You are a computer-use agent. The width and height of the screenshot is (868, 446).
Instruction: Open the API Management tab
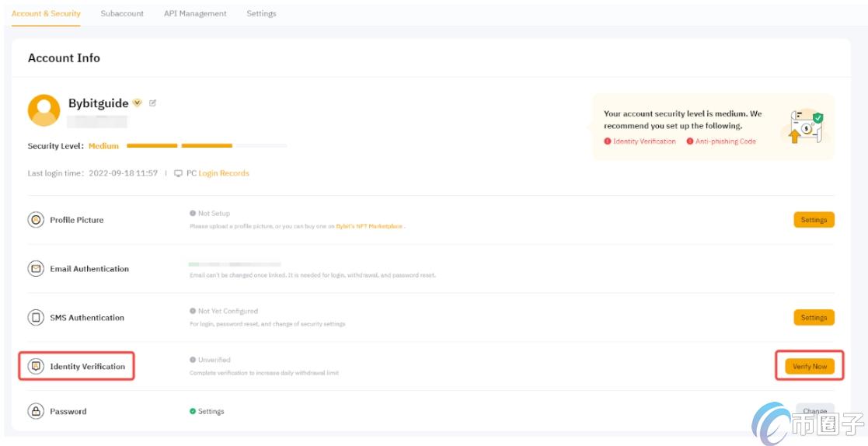[195, 13]
